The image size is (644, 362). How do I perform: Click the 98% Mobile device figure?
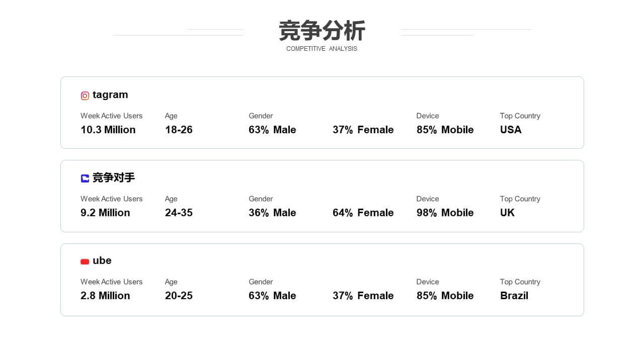click(445, 213)
